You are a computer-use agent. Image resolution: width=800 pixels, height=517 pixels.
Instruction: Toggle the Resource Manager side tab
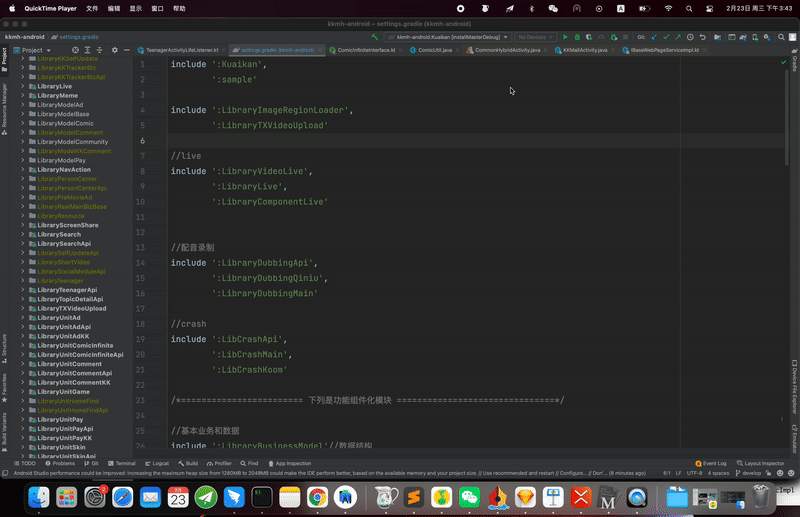tap(4, 109)
